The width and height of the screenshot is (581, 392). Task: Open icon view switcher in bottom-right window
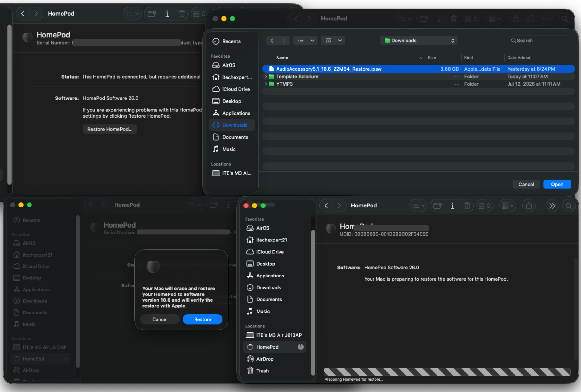485,205
